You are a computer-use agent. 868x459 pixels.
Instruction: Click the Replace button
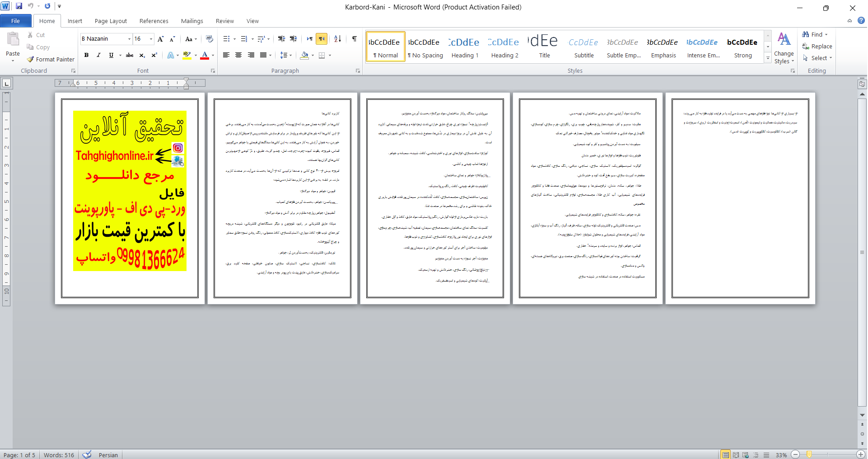coord(817,46)
